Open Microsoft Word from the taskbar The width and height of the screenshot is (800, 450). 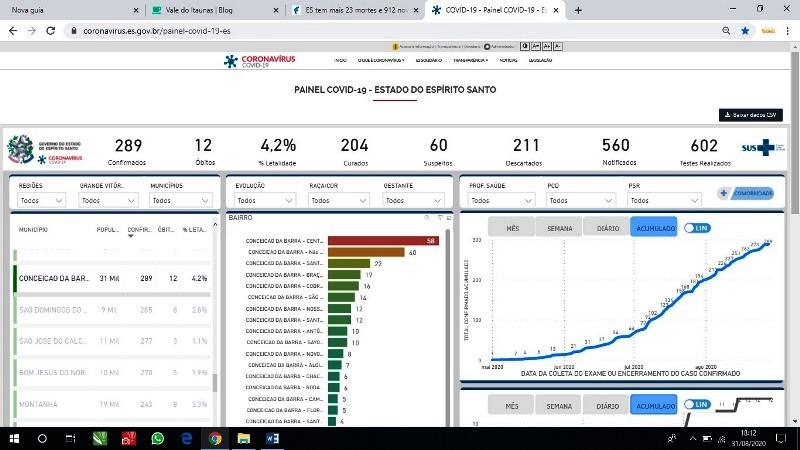(x=272, y=438)
